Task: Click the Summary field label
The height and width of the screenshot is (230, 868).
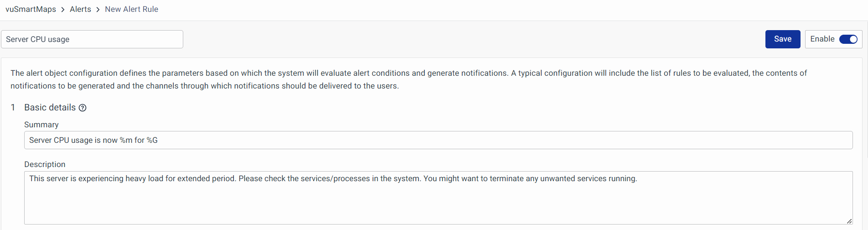Action: 41,125
